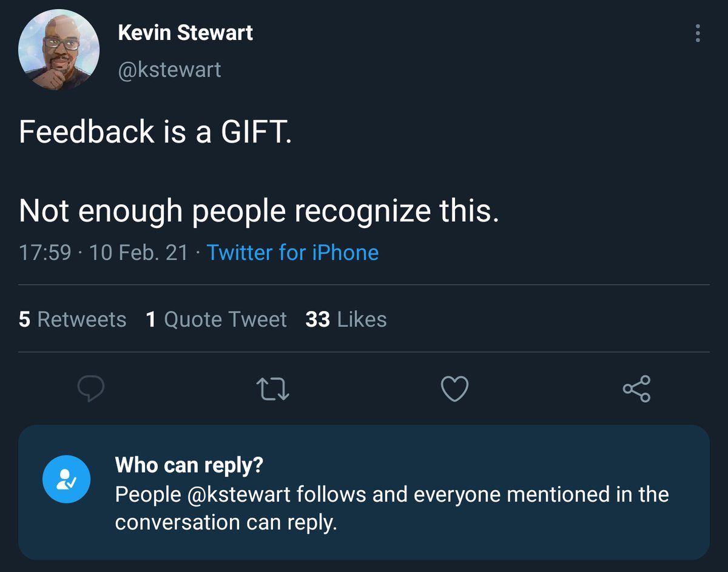Open the 1 Quote Tweet list
This screenshot has width=728, height=572.
(216, 319)
